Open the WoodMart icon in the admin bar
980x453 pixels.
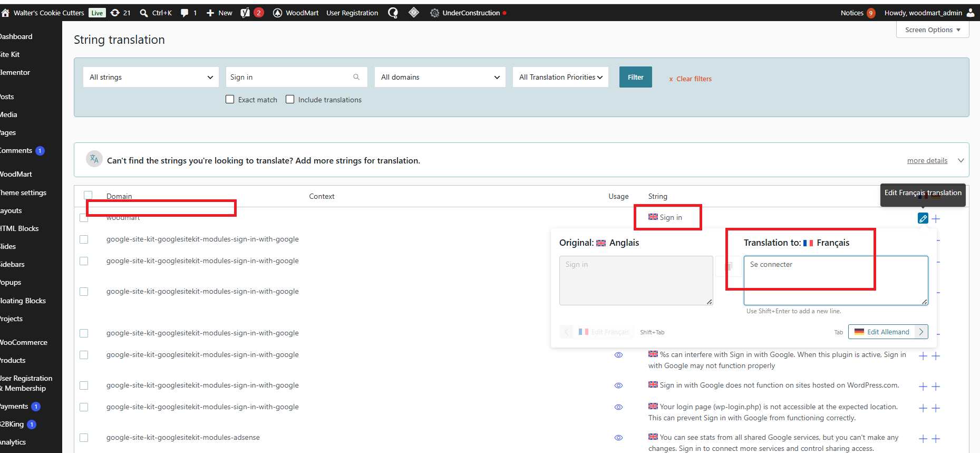click(278, 13)
